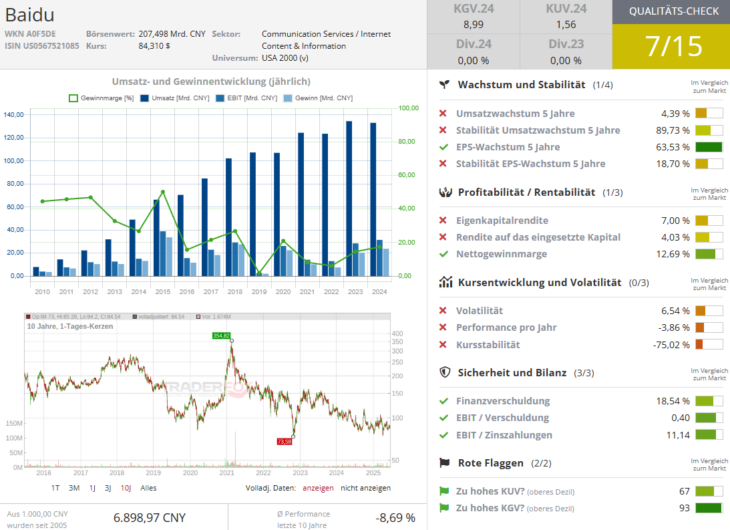
Task: Click the KUV.24 value tile
Action: pos(566,17)
